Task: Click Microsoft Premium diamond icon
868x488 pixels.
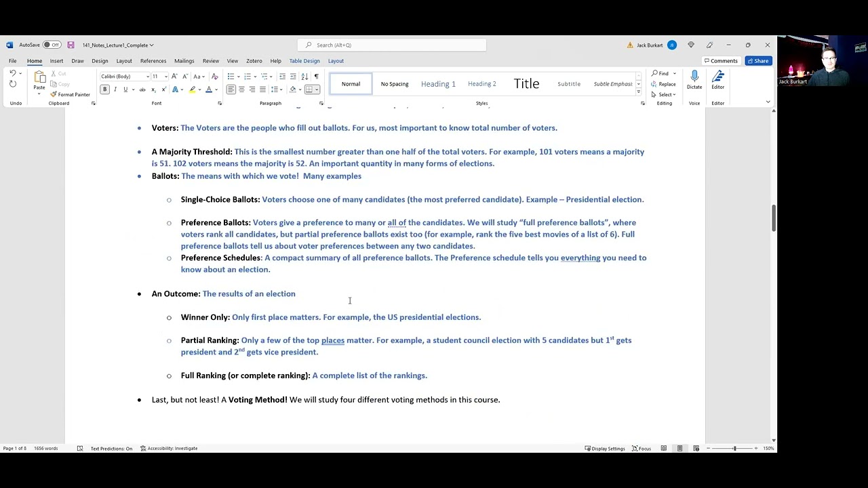Action: pyautogui.click(x=691, y=45)
